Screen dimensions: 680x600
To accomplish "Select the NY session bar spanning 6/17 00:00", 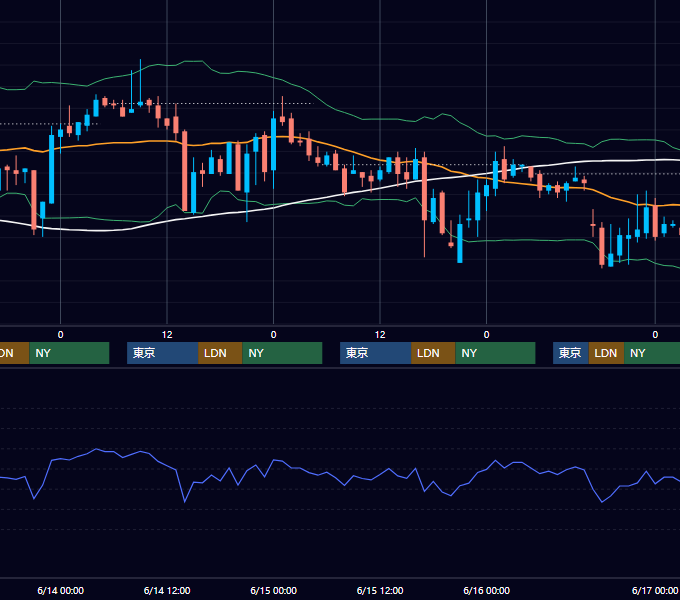I will click(x=652, y=353).
